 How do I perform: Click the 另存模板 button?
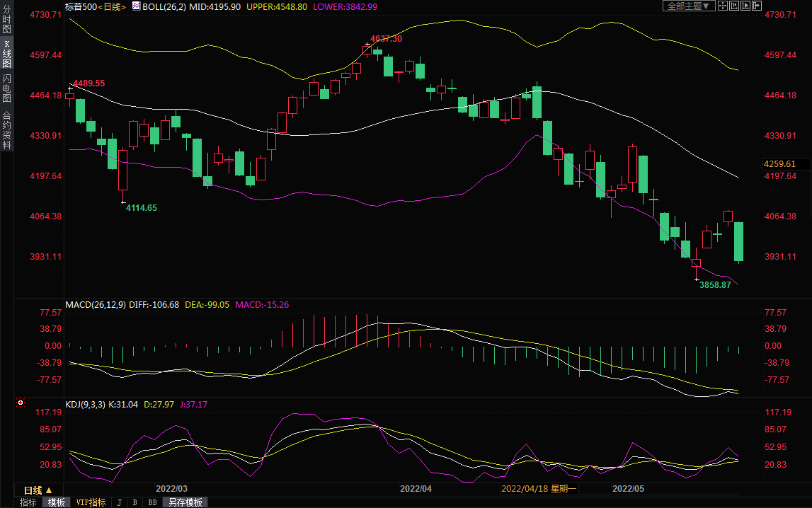pos(185,502)
